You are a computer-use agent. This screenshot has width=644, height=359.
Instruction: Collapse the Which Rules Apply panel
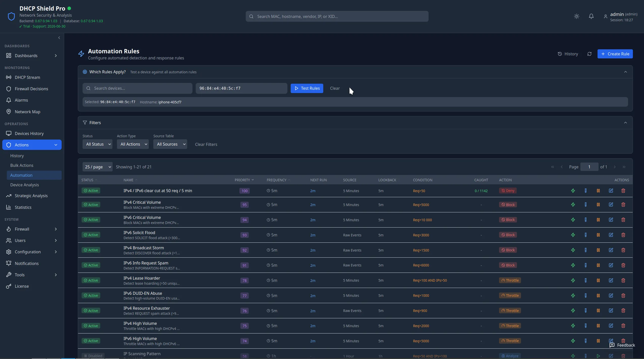coord(626,72)
